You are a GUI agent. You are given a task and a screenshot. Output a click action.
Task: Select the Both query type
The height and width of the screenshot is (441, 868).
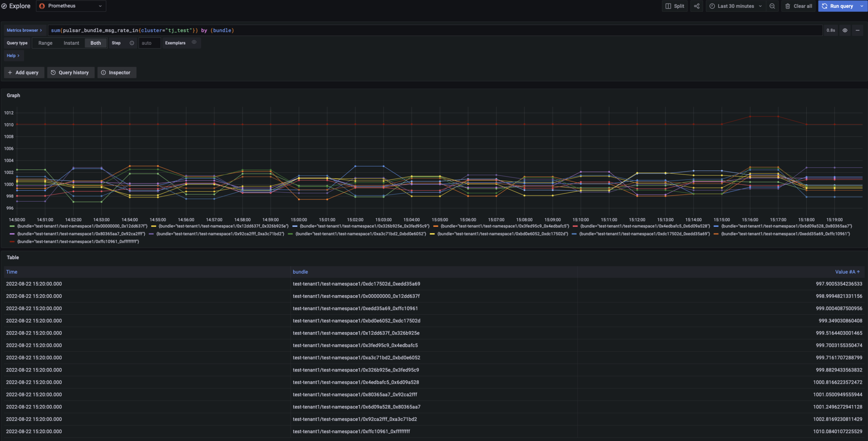coord(95,43)
